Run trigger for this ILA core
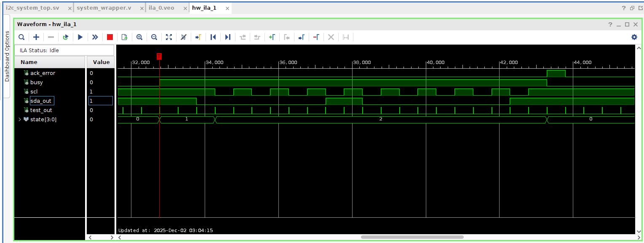The image size is (644, 243). [80, 37]
